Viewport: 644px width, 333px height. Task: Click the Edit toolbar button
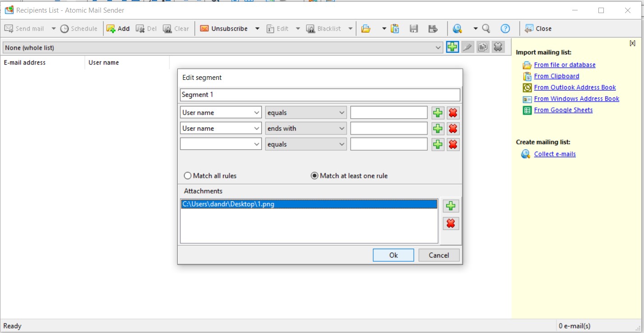(278, 28)
